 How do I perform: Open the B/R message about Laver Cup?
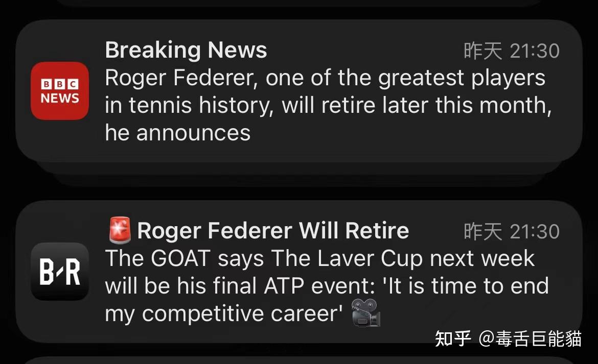click(327, 286)
